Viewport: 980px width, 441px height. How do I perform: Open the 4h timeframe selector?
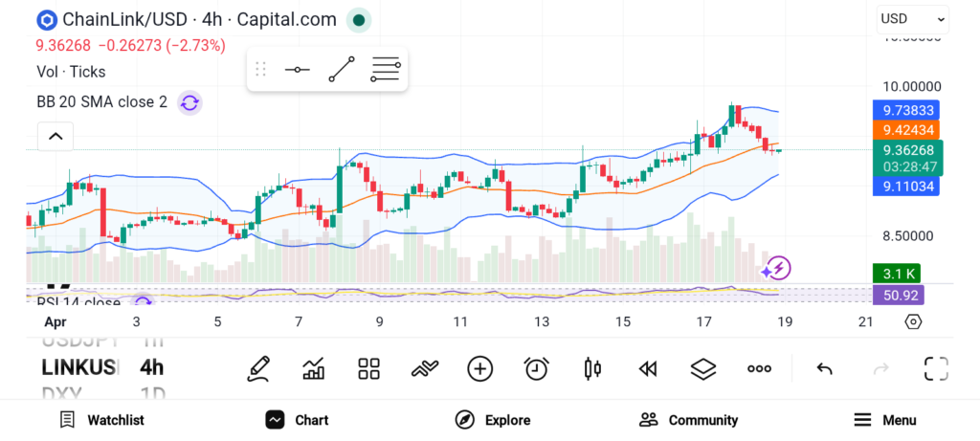tap(151, 367)
